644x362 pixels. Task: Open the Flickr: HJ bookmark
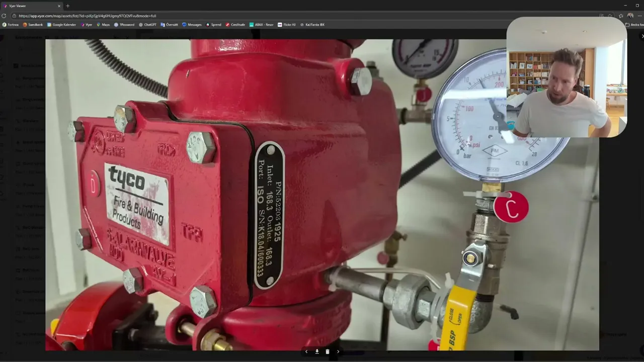coord(287,25)
